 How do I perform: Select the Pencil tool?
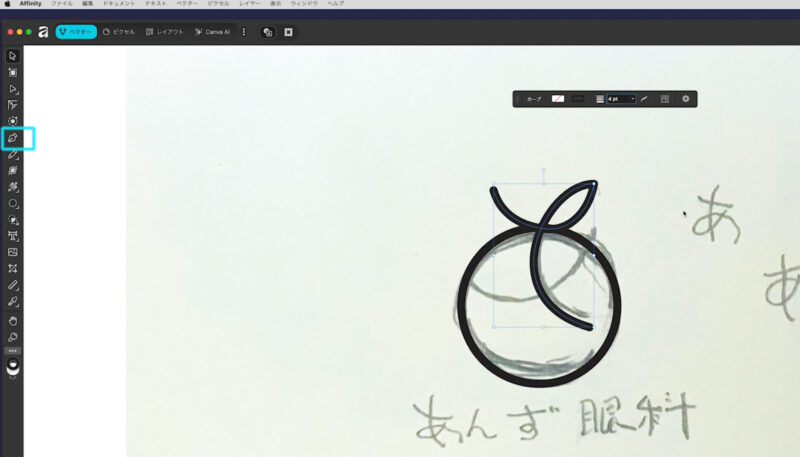13,154
